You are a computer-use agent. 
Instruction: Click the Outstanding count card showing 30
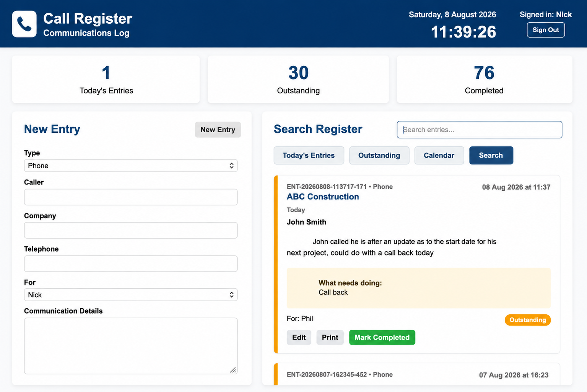[298, 80]
